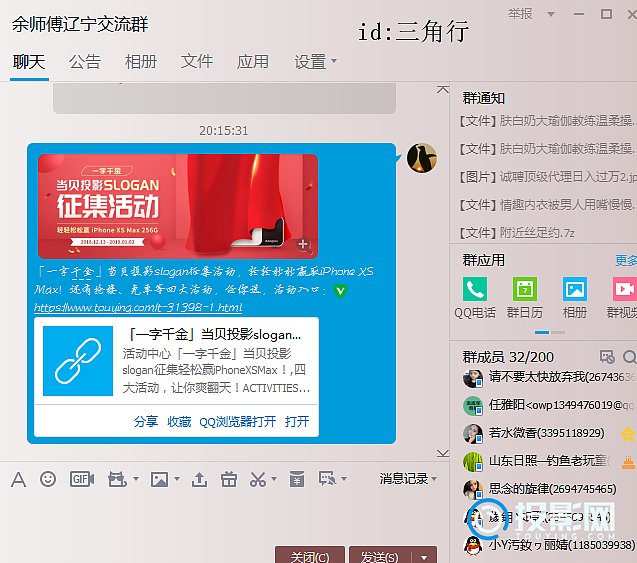Click 打开 on the link card
The height and width of the screenshot is (563, 637).
(x=297, y=422)
